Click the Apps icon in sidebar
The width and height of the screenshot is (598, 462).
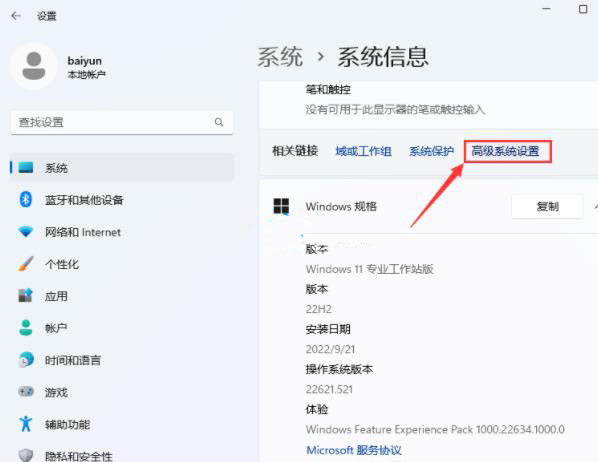(x=26, y=296)
